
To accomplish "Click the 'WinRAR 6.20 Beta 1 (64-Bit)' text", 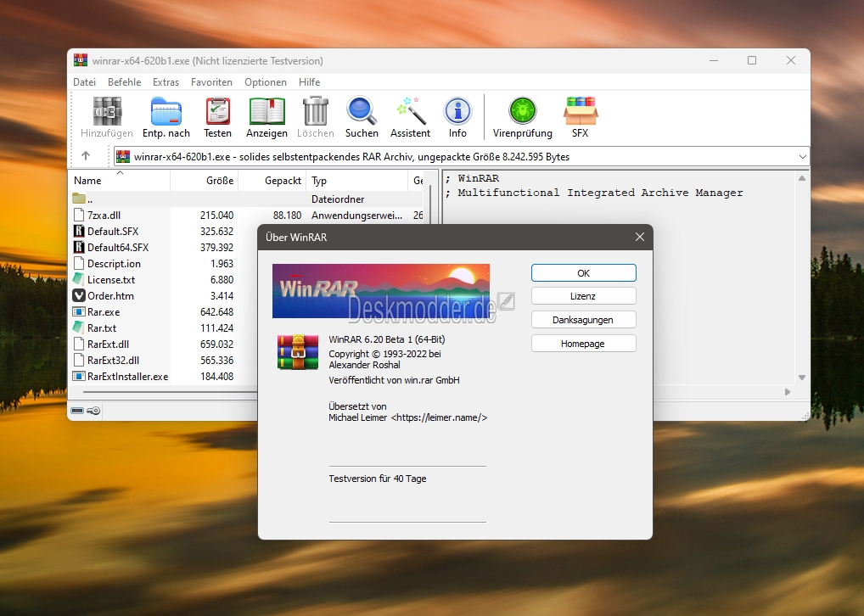I will tap(387, 339).
